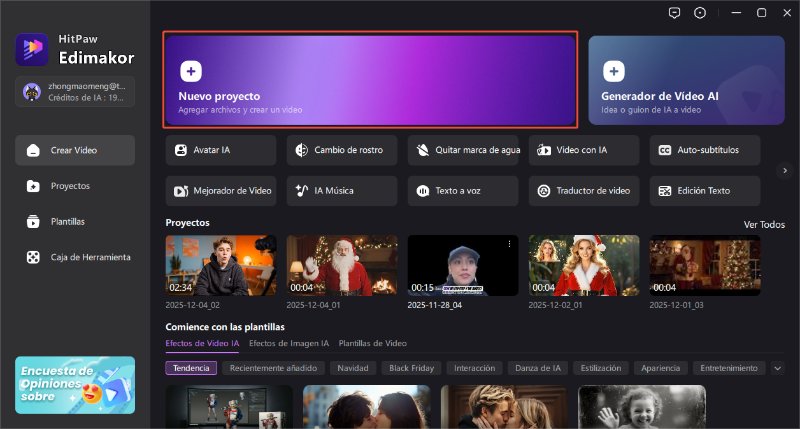The width and height of the screenshot is (800, 429).
Task: Go to Proyectos in sidebar
Action: tap(75, 186)
